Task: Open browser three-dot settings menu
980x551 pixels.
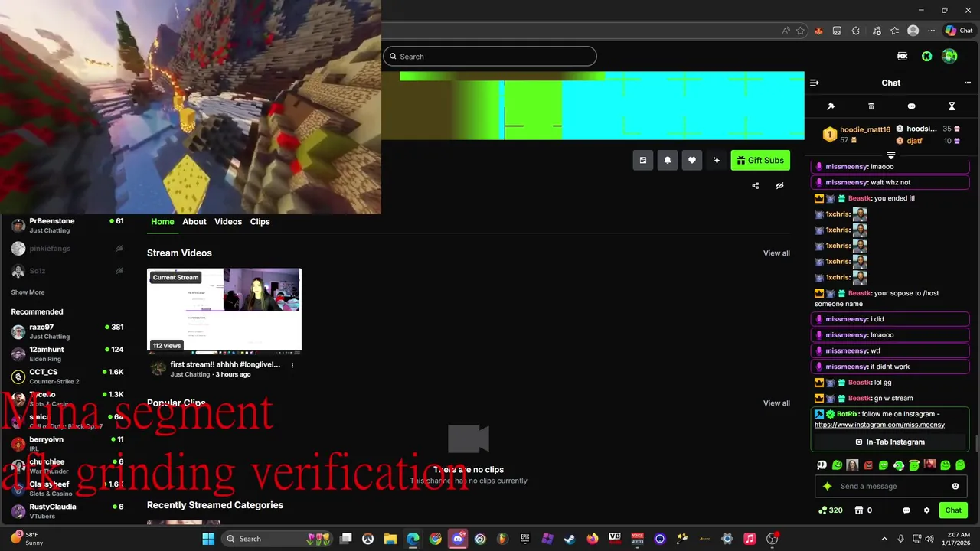Action: 931,31
